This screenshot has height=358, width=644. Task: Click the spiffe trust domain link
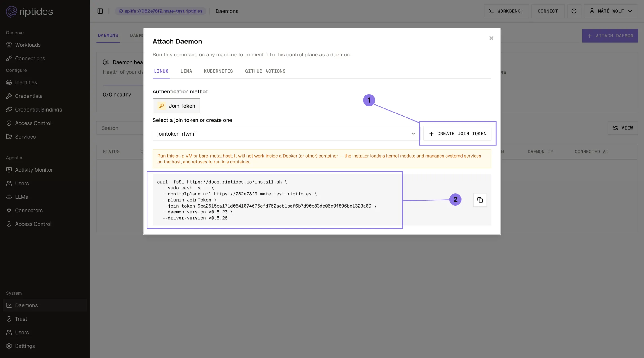click(160, 11)
